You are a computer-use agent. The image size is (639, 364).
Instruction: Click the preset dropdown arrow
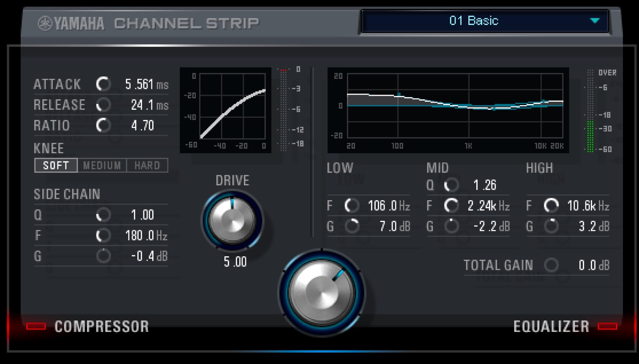(595, 21)
